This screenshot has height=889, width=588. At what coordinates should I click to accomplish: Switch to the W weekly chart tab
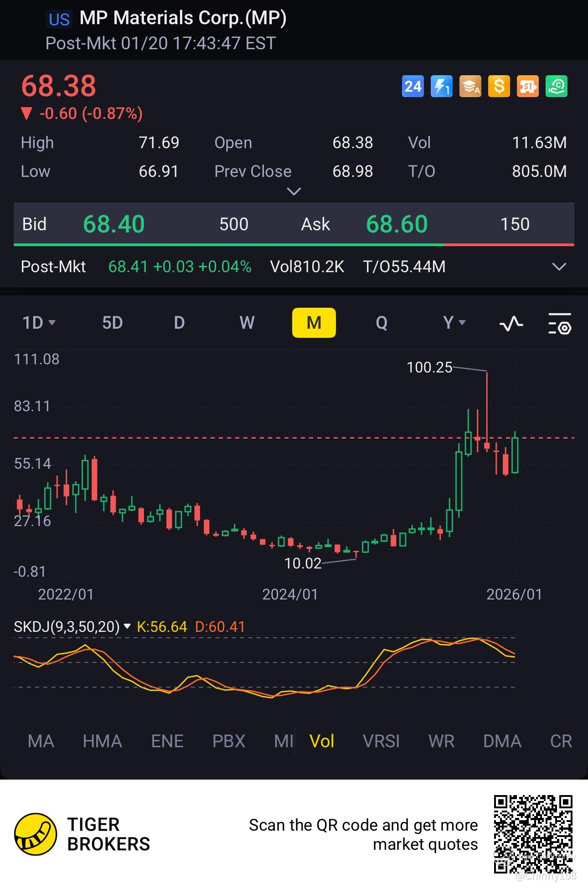[247, 323]
